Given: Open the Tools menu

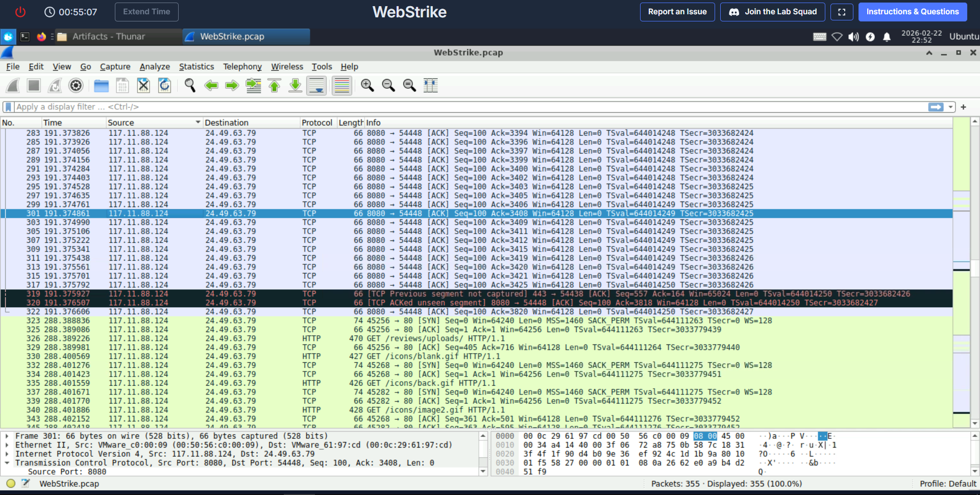Looking at the screenshot, I should pos(322,66).
